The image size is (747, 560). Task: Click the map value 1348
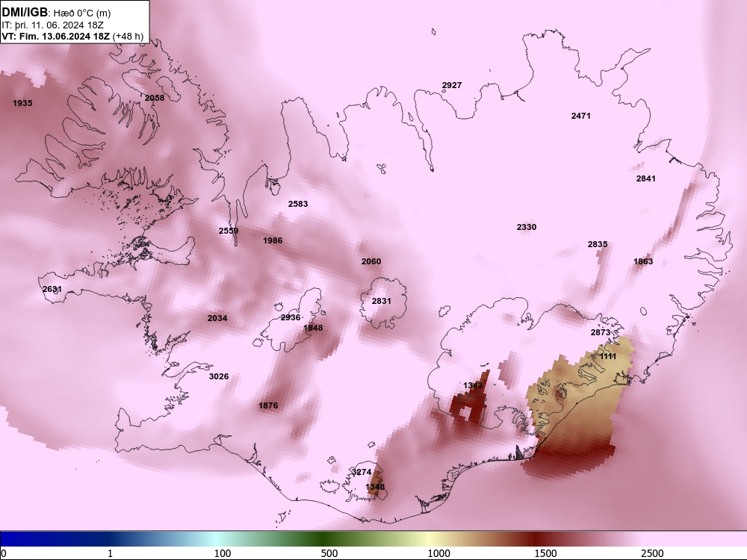(x=375, y=487)
